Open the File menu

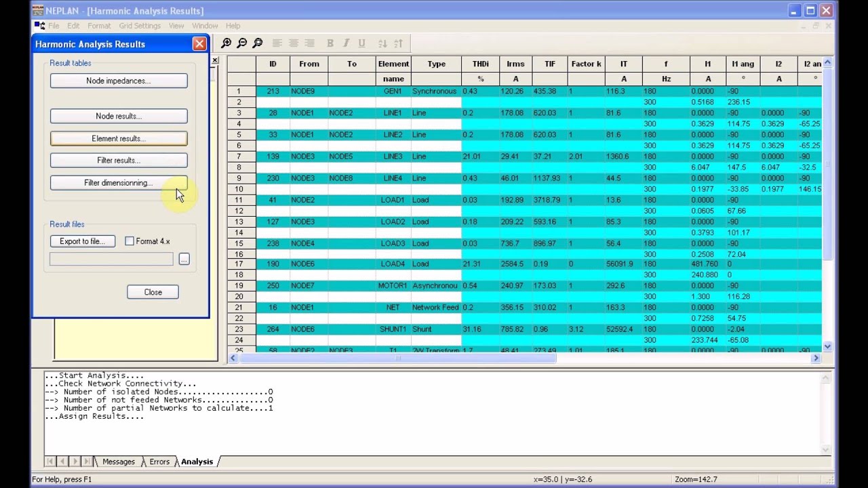pos(54,26)
